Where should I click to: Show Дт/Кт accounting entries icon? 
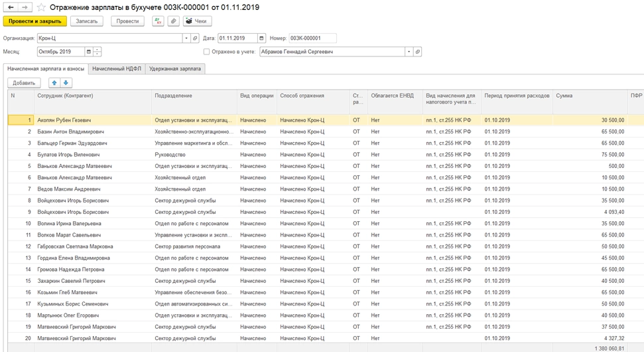click(x=158, y=21)
